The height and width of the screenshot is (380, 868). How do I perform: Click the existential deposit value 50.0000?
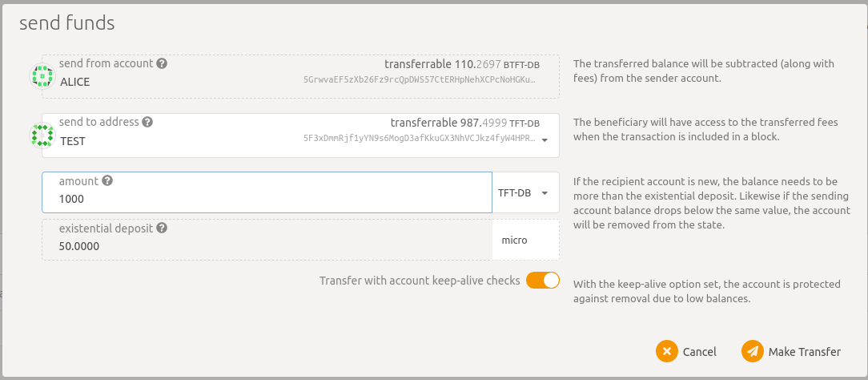tap(79, 246)
